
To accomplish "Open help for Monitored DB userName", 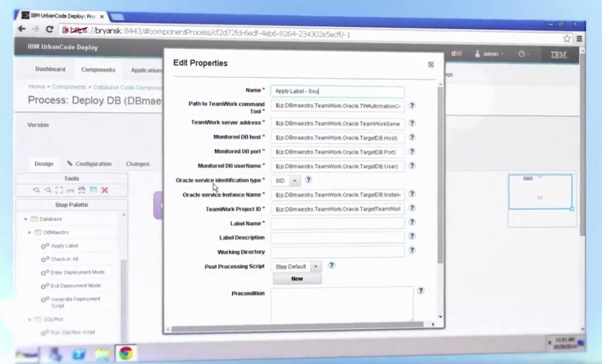I will 412,165.
